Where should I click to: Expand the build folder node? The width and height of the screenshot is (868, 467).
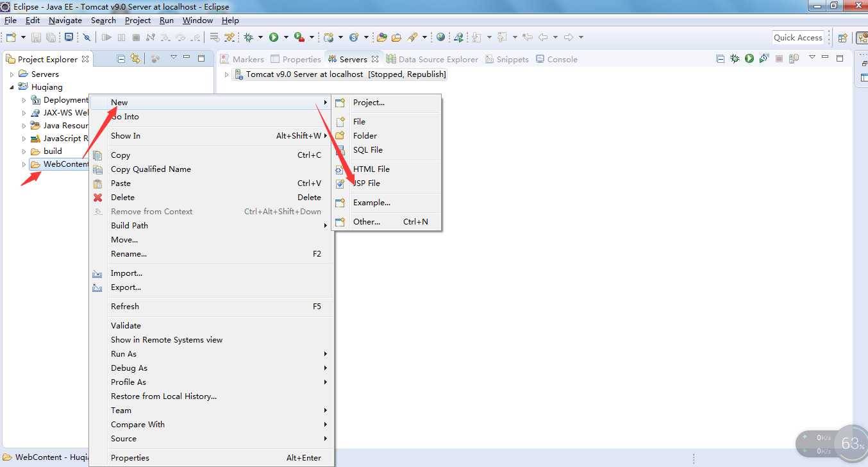(24, 151)
